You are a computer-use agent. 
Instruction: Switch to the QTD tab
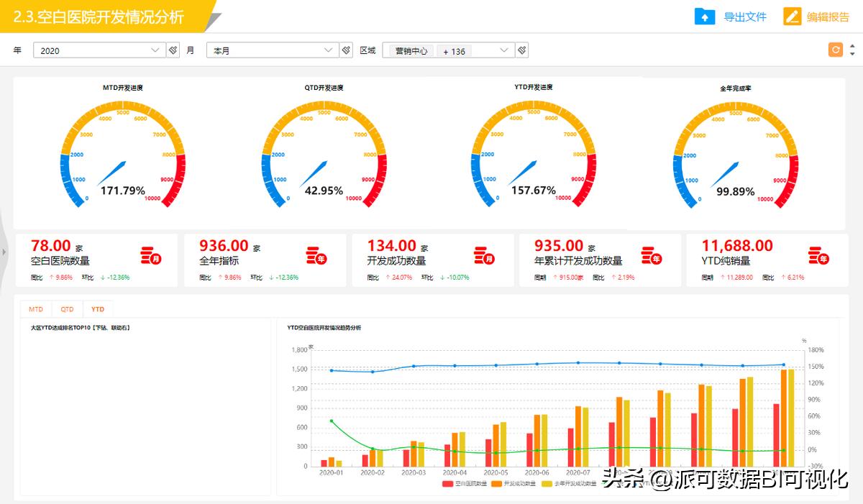[x=67, y=309]
